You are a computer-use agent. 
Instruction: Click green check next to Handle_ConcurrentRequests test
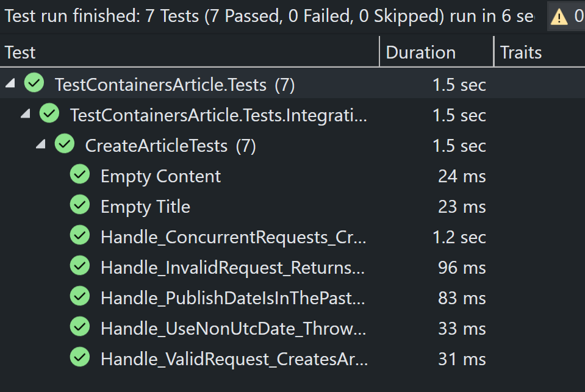click(x=80, y=236)
